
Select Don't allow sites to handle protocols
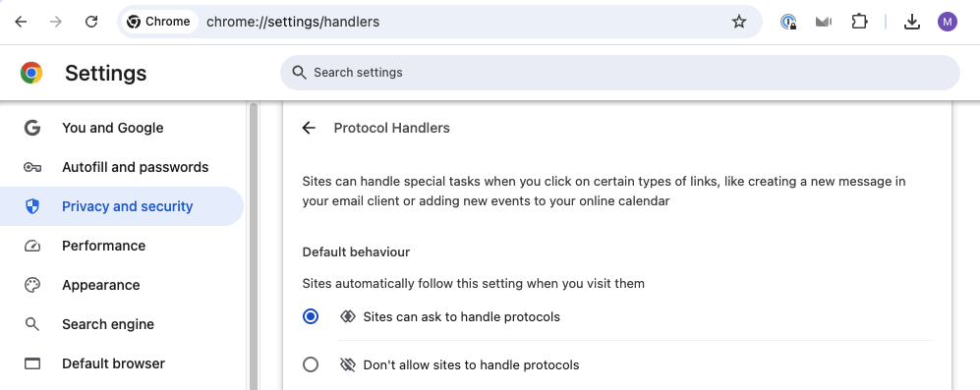[311, 364]
